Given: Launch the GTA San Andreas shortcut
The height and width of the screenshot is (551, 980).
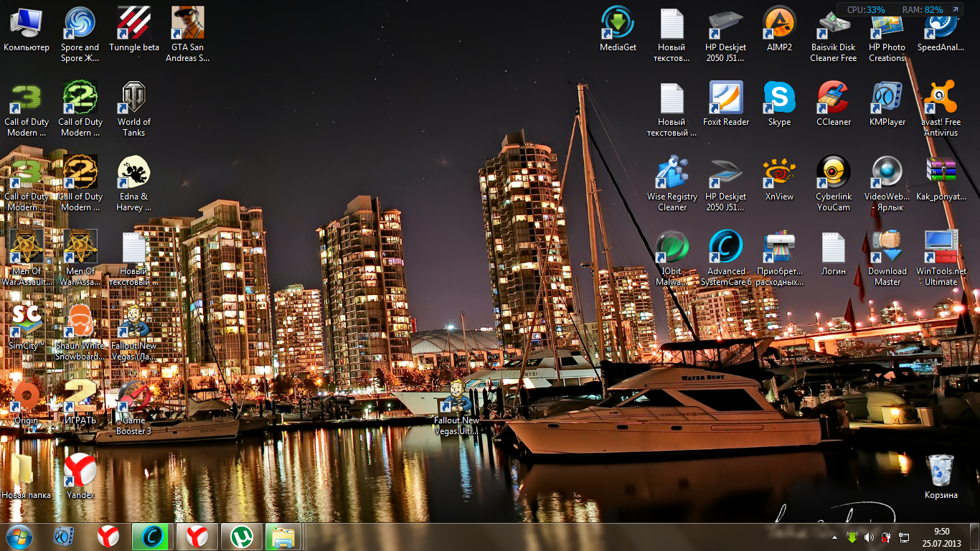Looking at the screenshot, I should [x=187, y=24].
